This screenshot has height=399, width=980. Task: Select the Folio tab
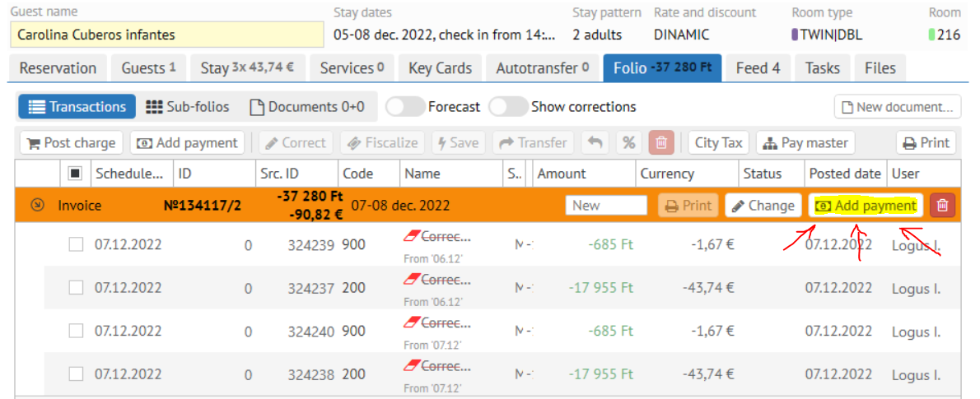tap(662, 68)
